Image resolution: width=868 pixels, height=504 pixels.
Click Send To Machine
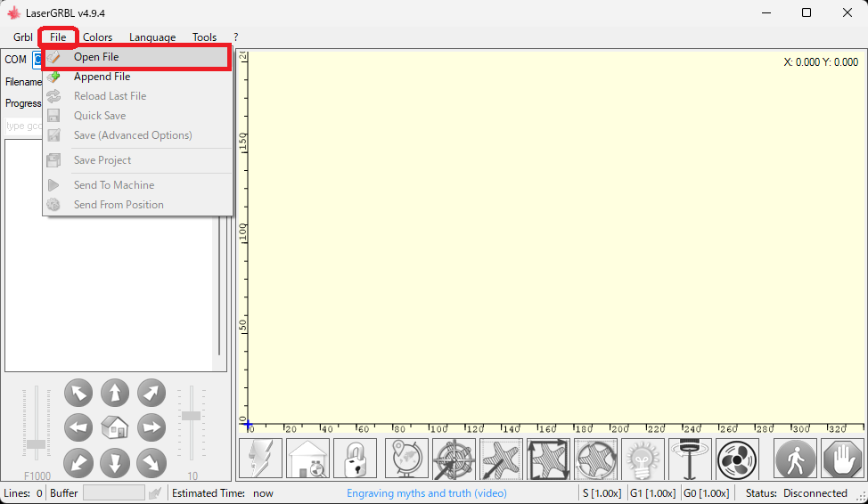point(136,185)
